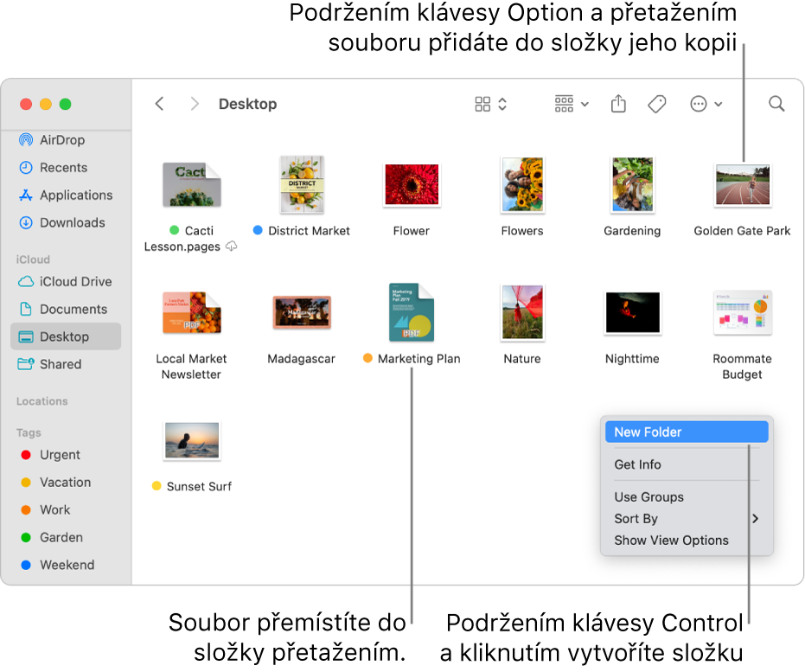This screenshot has width=805, height=672.
Task: Click the Roommate Budget file name
Action: 743,367
